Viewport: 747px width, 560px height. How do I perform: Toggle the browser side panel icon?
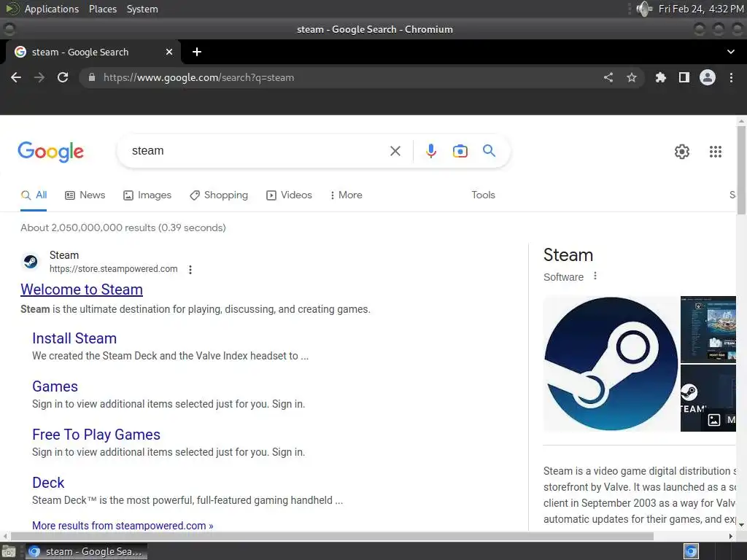coord(684,77)
